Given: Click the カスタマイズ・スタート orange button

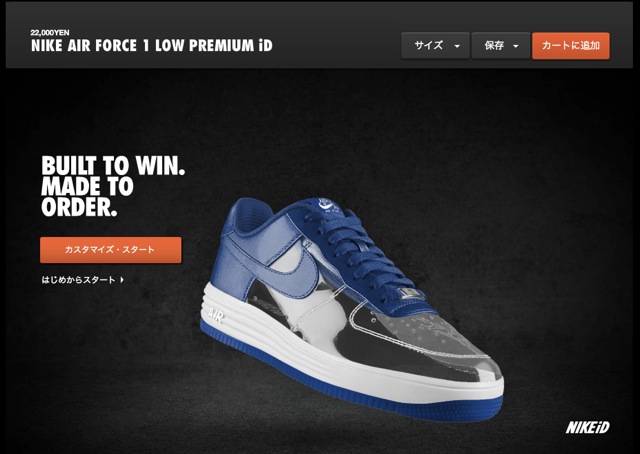Looking at the screenshot, I should (111, 250).
